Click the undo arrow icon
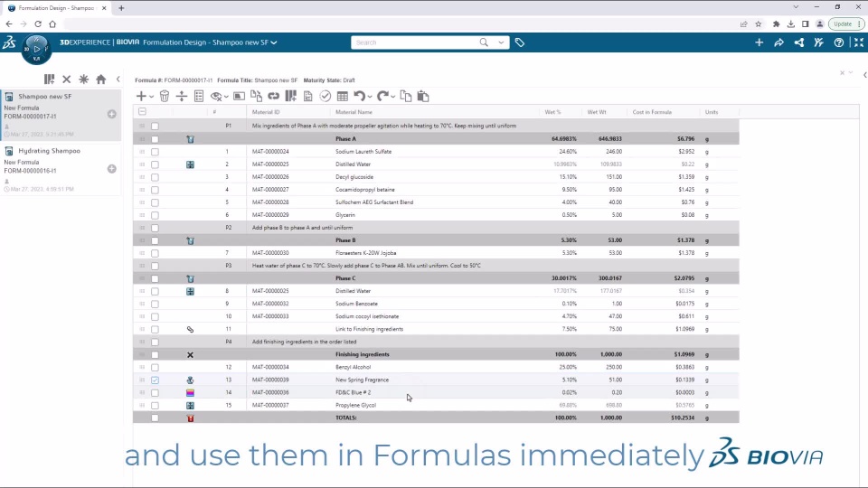 click(x=359, y=97)
